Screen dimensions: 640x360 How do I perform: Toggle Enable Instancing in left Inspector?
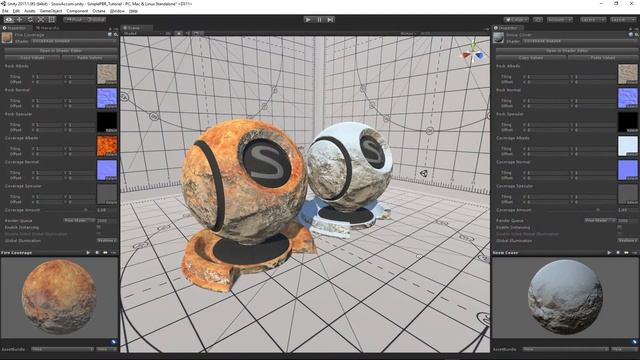pyautogui.click(x=98, y=227)
